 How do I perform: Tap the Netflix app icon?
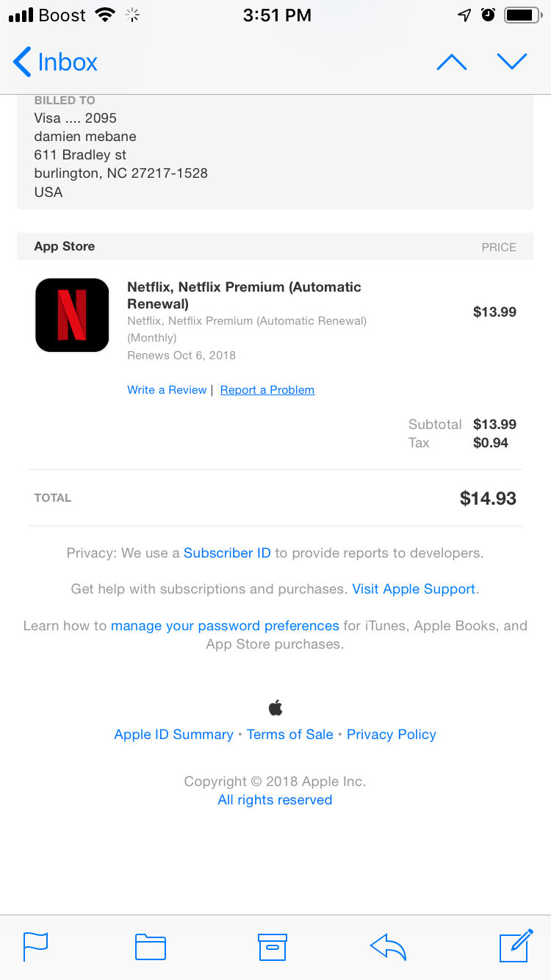click(72, 315)
